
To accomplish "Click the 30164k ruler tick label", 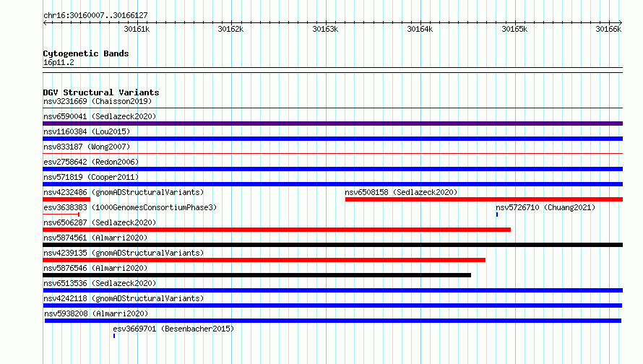I will [x=420, y=29].
